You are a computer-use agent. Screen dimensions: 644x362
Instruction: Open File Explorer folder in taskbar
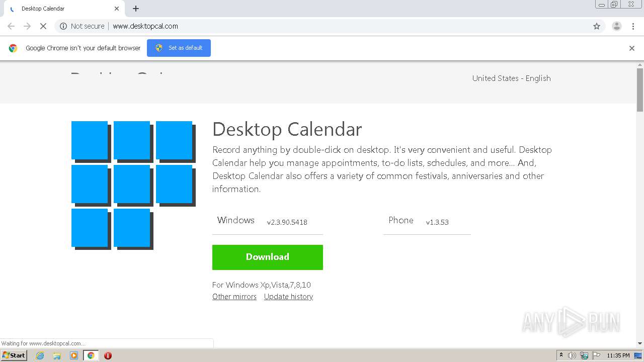click(x=57, y=355)
